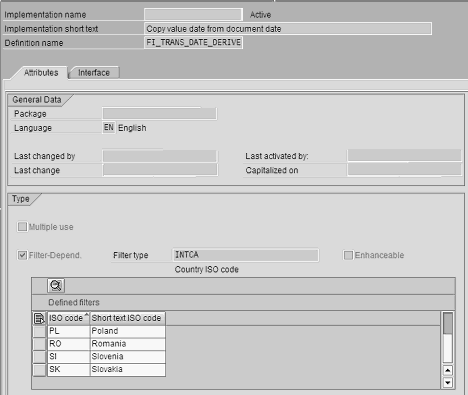Click the Short text ISO code column header

click(x=128, y=318)
